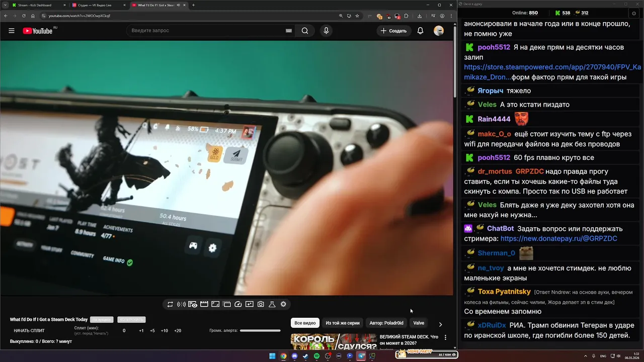Image resolution: width=644 pixels, height=362 pixels.
Task: Click the aspect-ratio frame icon in video toolbar
Action: [x=215, y=304]
